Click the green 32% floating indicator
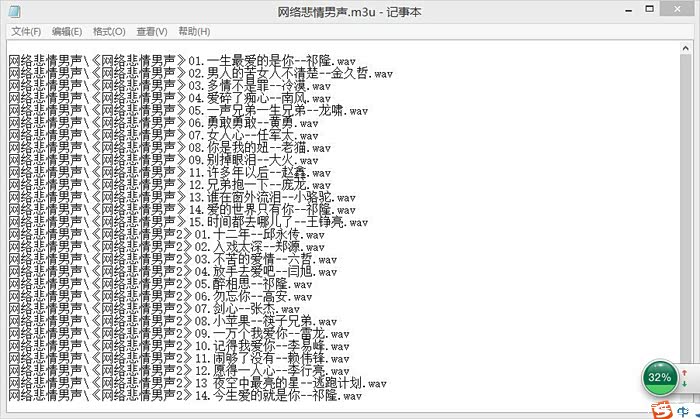The height and width of the screenshot is (419, 700). (660, 378)
